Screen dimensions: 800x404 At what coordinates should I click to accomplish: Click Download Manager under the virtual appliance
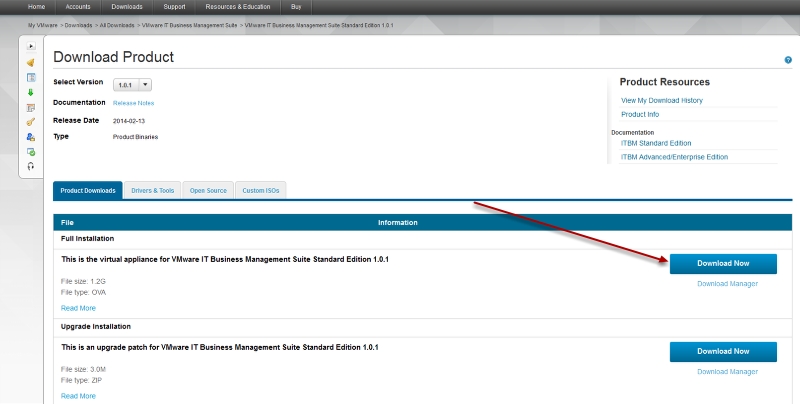pyautogui.click(x=728, y=284)
